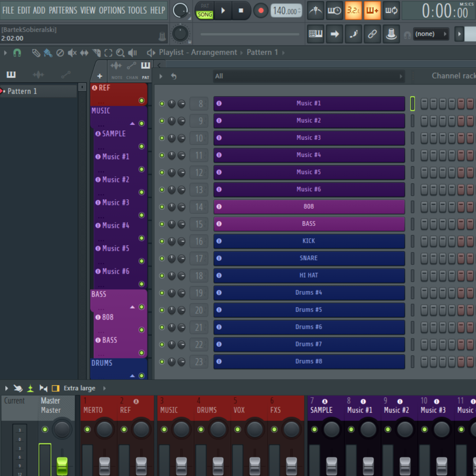This screenshot has height=476, width=476.
Task: Click the Drums #8 channel button
Action: (x=309, y=361)
